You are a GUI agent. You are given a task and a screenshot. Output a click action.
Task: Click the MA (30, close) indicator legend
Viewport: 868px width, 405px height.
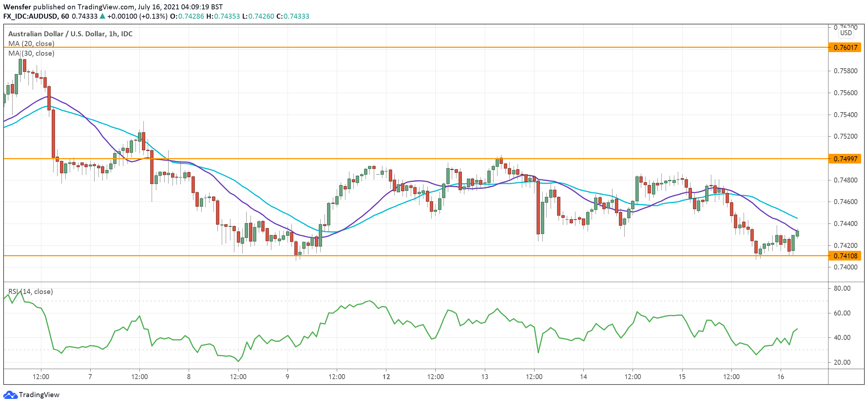coord(31,53)
